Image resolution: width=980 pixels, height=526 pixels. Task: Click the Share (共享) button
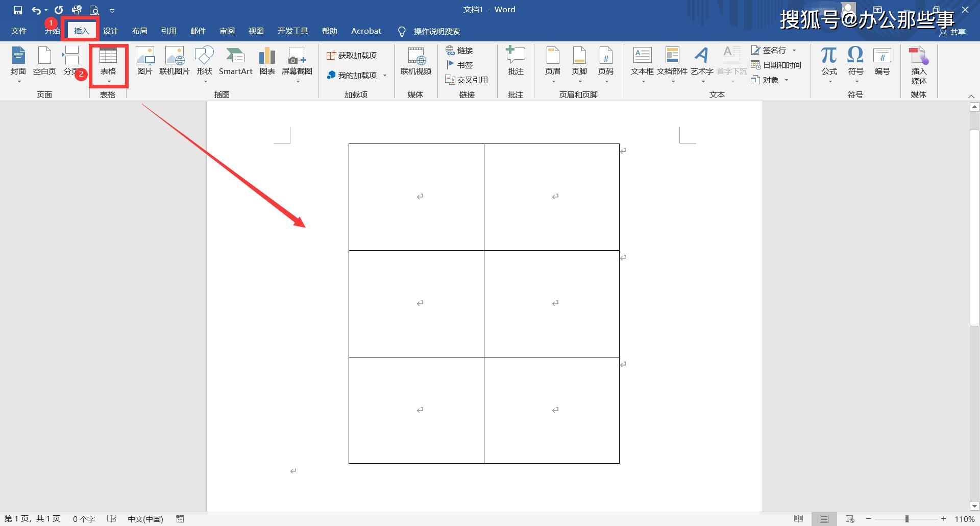[952, 32]
